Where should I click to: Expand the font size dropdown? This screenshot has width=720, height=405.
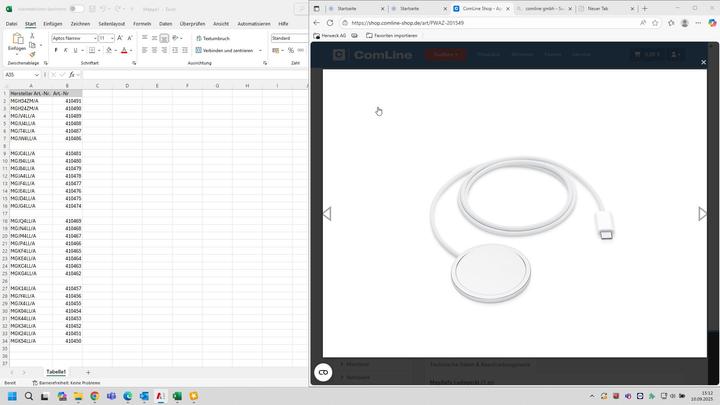click(111, 38)
